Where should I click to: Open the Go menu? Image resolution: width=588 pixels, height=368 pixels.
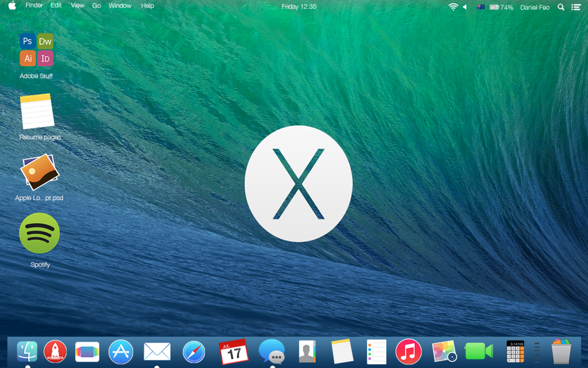pos(96,6)
